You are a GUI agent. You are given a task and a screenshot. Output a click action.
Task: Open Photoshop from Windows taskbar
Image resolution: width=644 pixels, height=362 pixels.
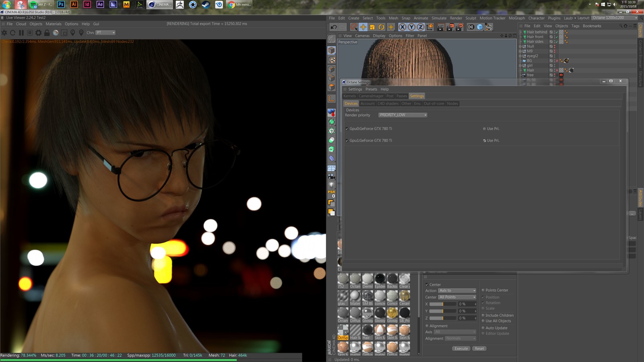[61, 4]
